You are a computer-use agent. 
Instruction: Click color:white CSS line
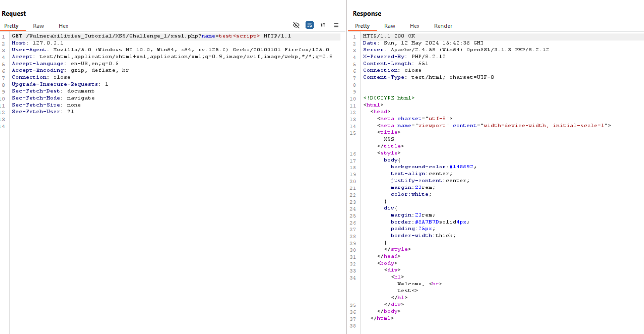tap(411, 194)
